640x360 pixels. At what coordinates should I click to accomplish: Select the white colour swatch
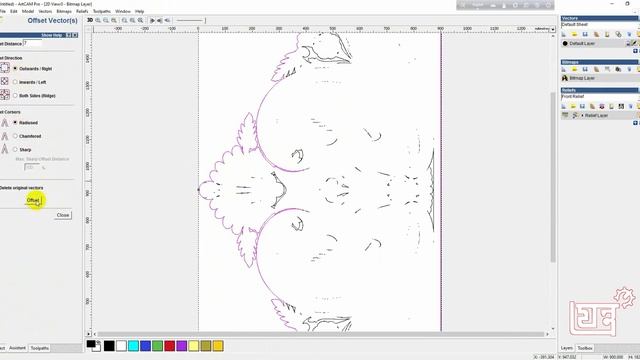click(121, 346)
